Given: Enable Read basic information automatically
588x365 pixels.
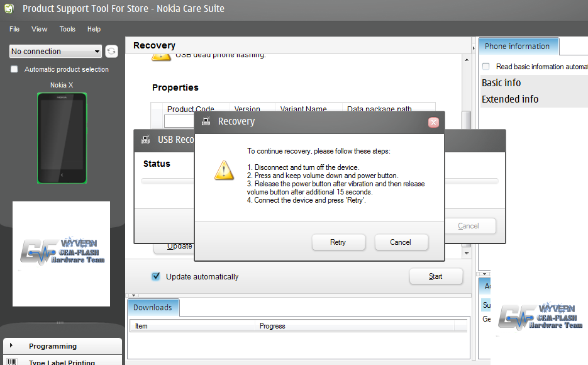Looking at the screenshot, I should coord(486,67).
